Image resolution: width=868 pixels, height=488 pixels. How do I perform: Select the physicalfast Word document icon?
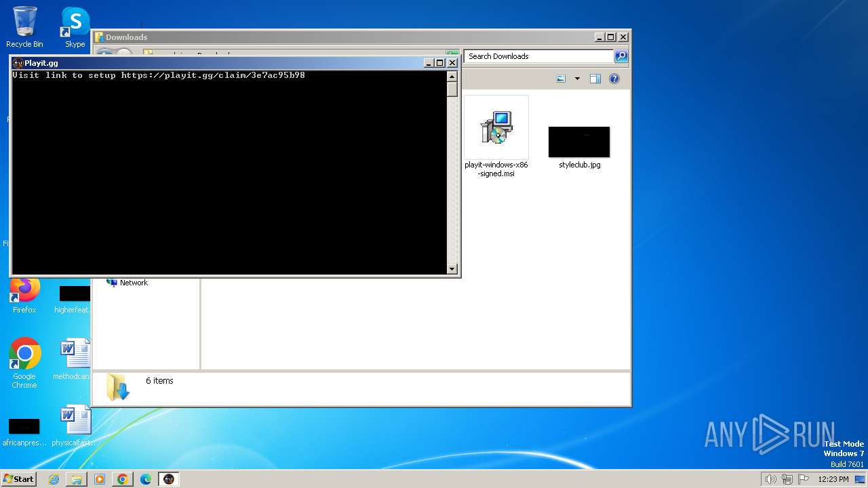(x=75, y=426)
